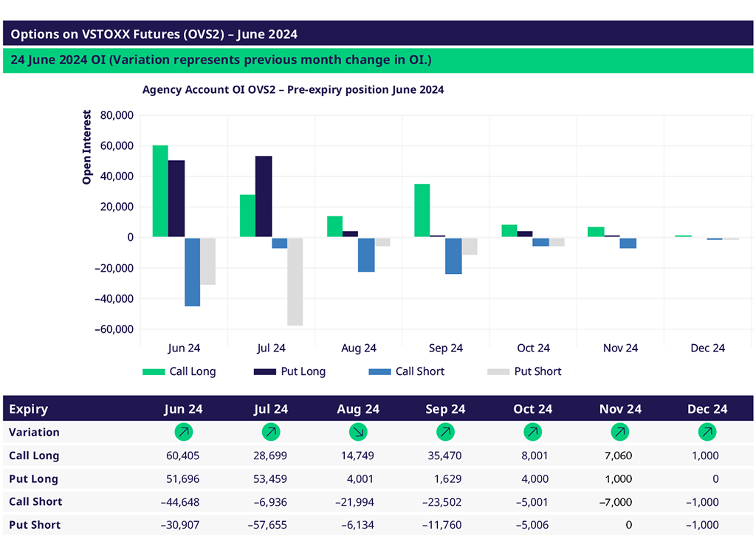Toggle the Call Short legend series

click(x=419, y=371)
